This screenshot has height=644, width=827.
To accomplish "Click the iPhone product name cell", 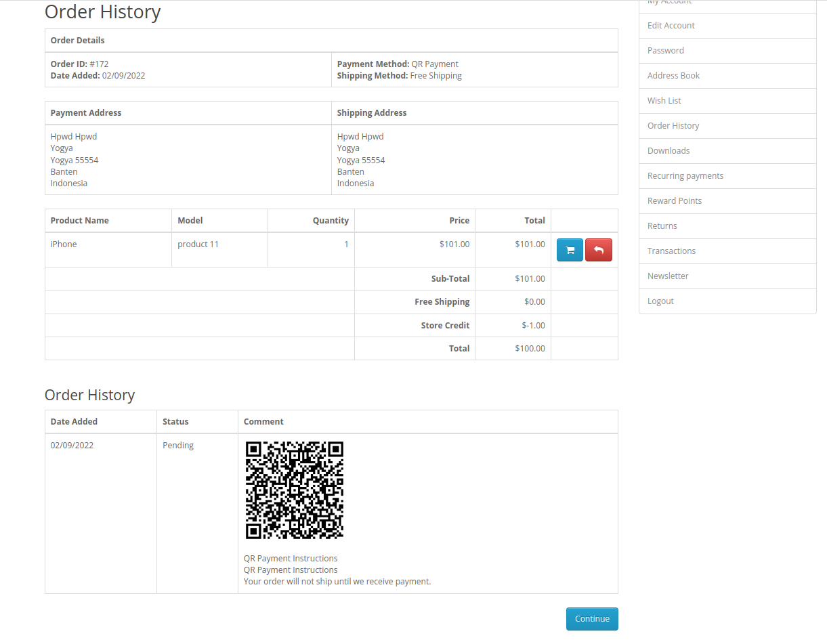I will 64,244.
